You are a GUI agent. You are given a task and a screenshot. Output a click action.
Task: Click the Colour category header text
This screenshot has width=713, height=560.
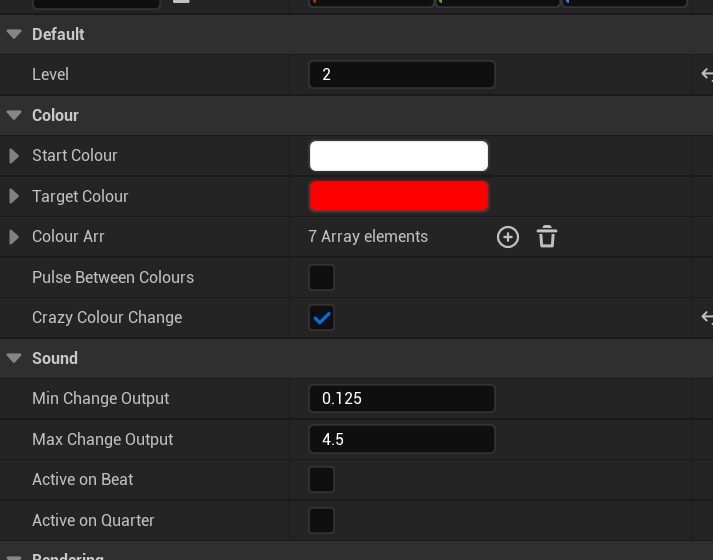point(55,115)
